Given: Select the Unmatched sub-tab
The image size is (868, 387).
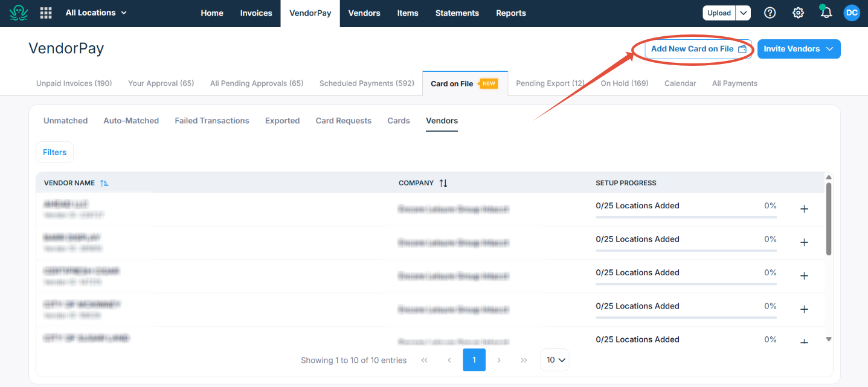Looking at the screenshot, I should (65, 121).
